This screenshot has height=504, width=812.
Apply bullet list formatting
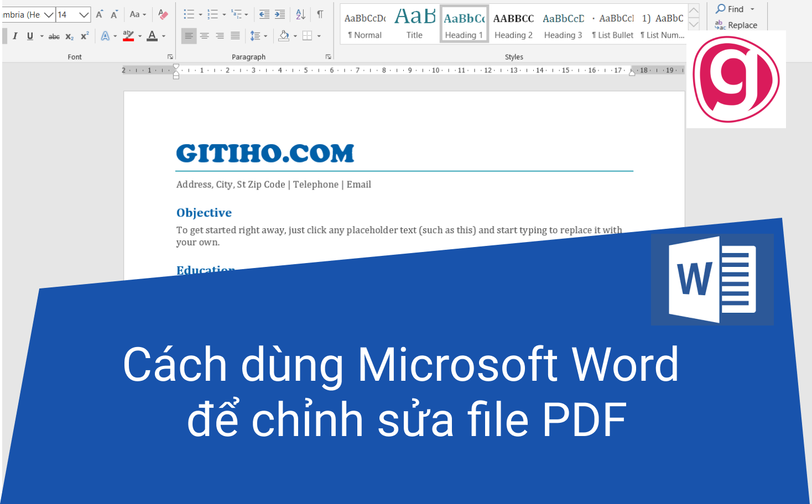pos(189,14)
